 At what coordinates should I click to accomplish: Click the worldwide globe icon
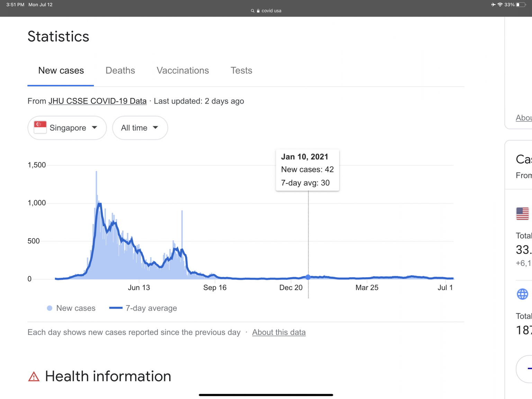click(x=522, y=294)
